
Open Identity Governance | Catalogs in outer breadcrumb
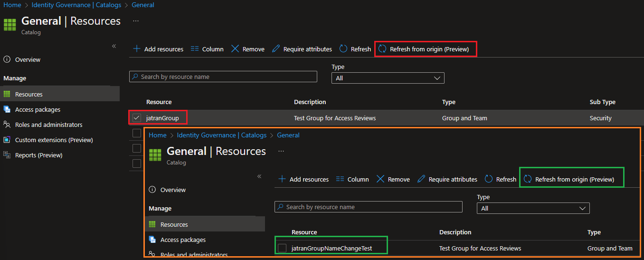click(76, 5)
